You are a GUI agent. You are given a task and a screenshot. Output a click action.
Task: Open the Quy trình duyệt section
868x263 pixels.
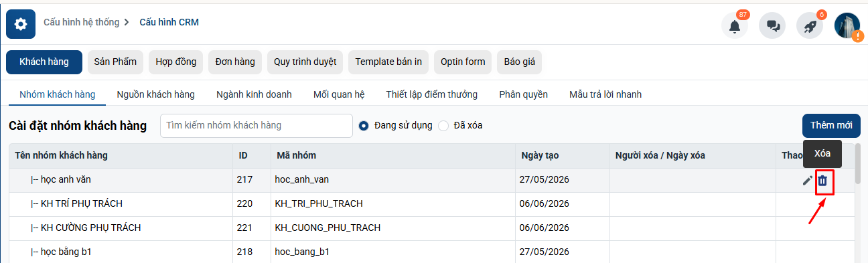(305, 62)
